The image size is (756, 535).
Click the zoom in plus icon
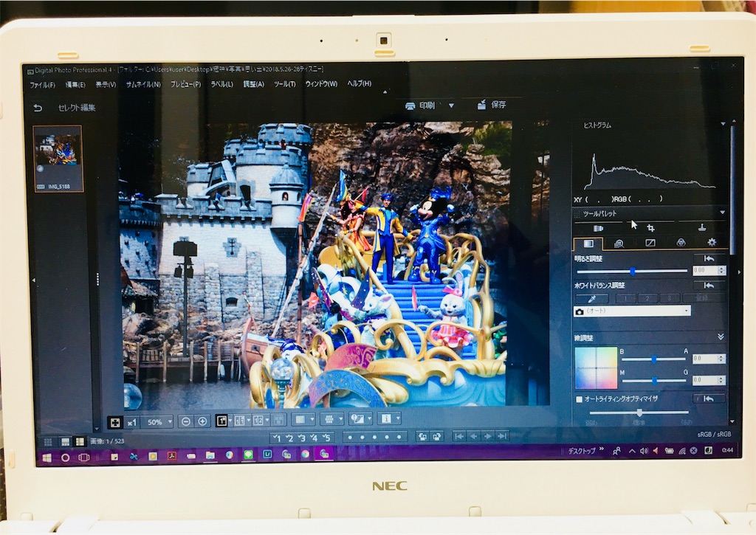tap(202, 422)
